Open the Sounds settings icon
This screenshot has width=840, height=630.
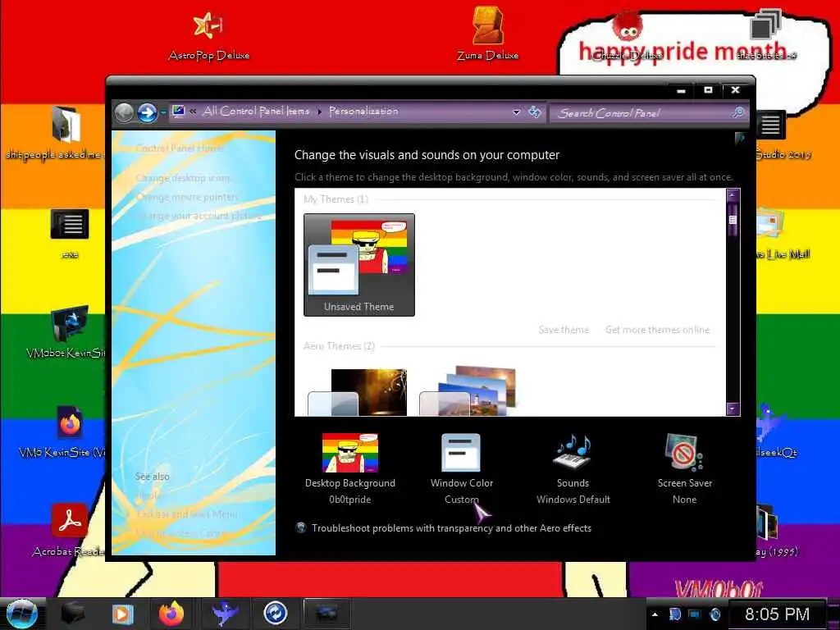pyautogui.click(x=573, y=453)
